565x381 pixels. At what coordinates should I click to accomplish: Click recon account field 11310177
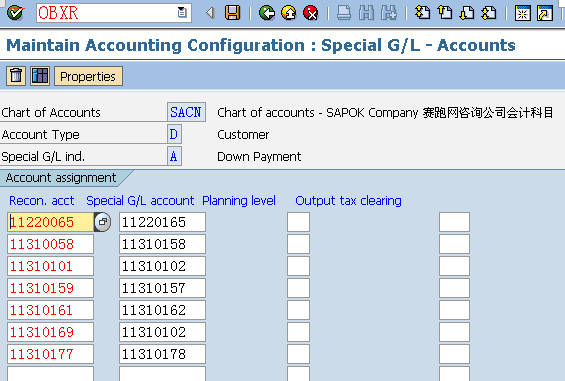50,354
